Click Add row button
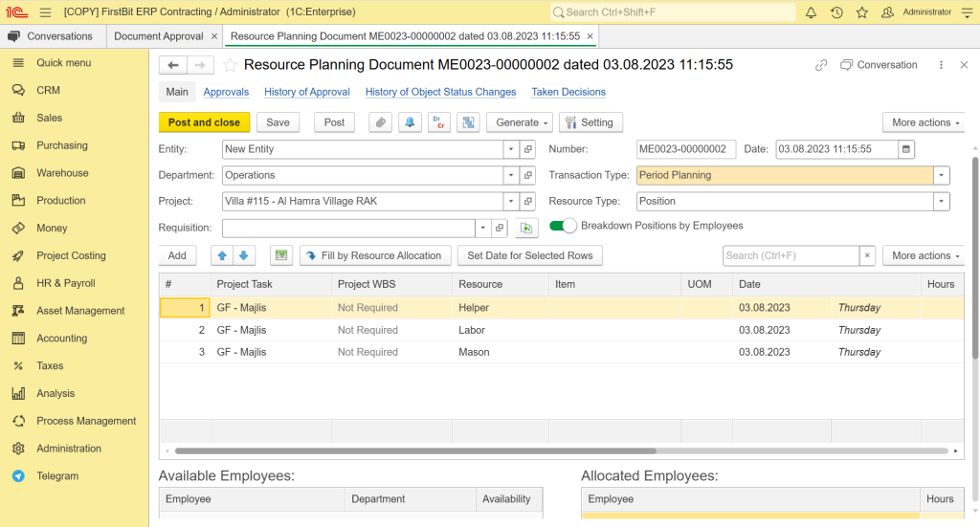 click(x=177, y=255)
